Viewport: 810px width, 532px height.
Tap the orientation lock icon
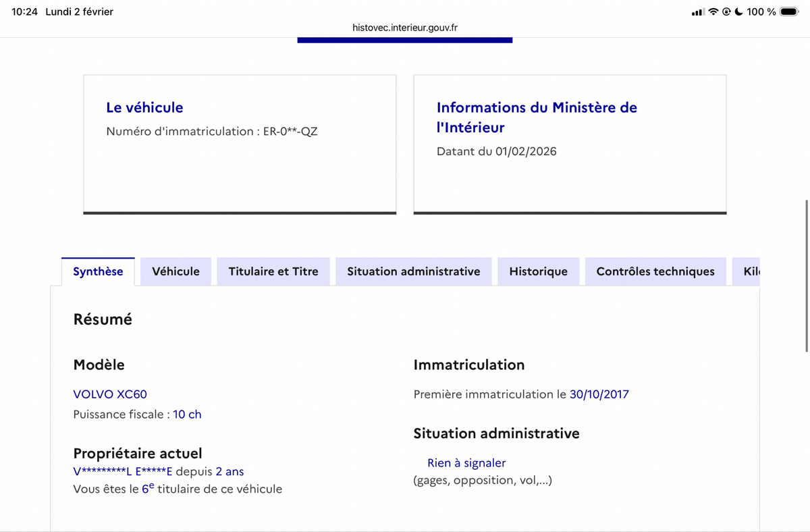click(x=726, y=11)
